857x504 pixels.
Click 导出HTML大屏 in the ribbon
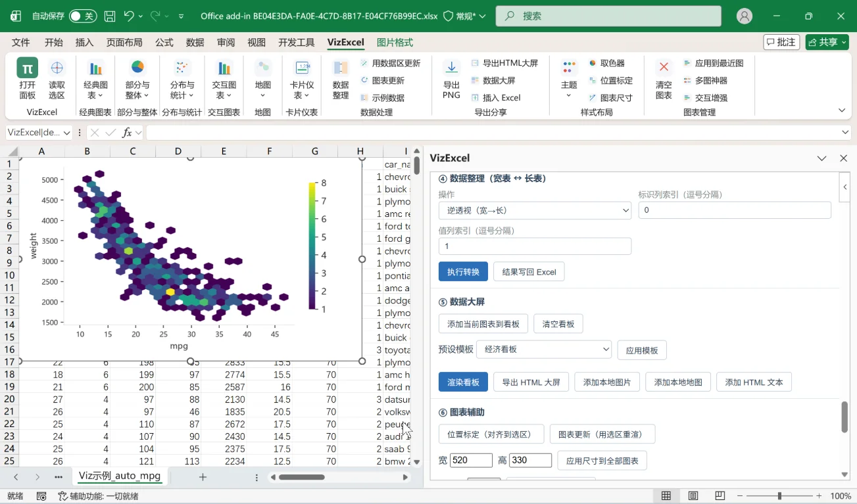pyautogui.click(x=504, y=63)
